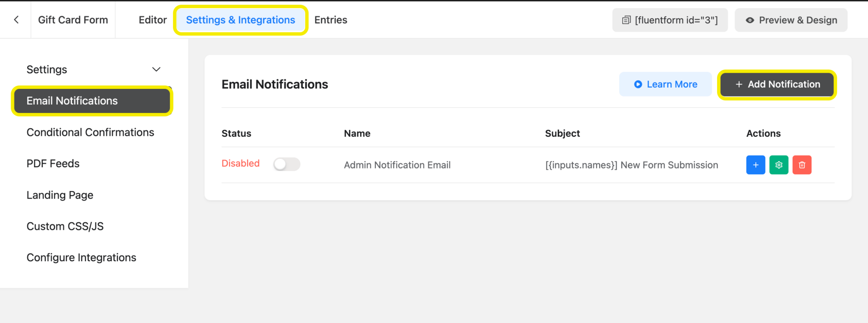Click the plus icon on Add Notification
Viewport: 868px width, 323px height.
738,84
